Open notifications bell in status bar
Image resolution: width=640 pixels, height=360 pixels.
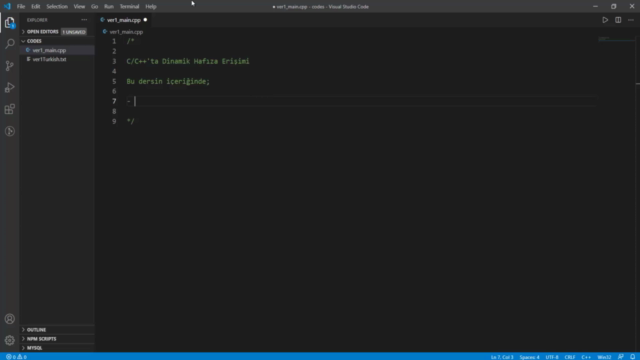(x=632, y=357)
